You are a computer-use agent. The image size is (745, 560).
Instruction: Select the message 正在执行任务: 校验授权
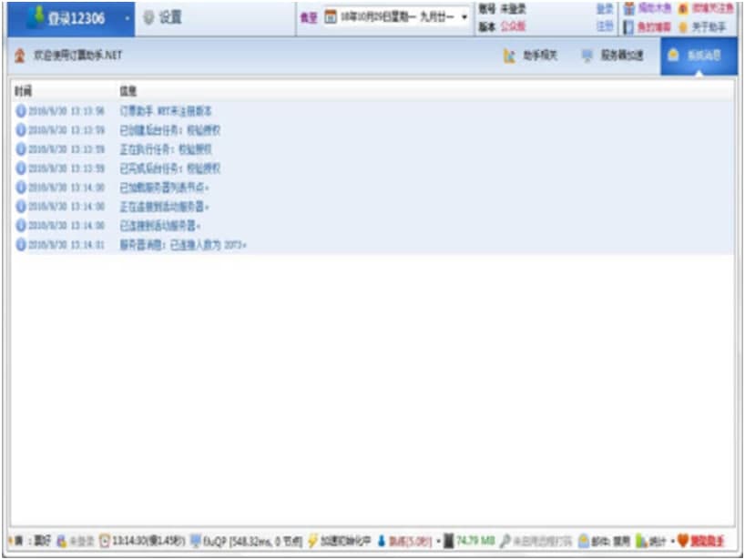coord(166,149)
